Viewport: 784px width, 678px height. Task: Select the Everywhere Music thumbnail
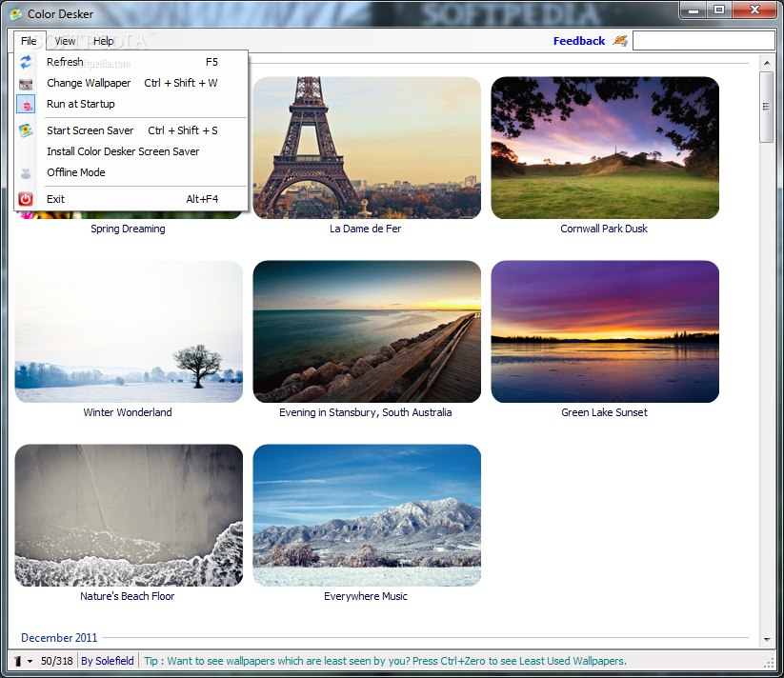(x=367, y=515)
